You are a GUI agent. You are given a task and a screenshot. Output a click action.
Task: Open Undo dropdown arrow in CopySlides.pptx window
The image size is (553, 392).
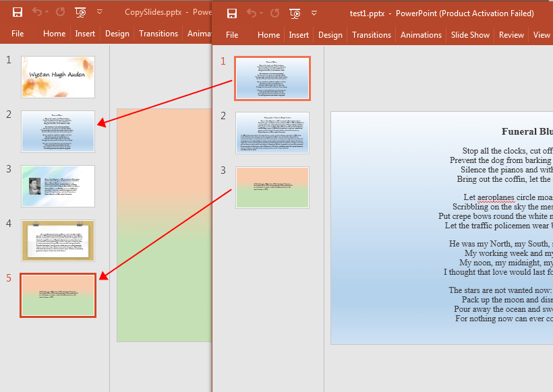pos(47,12)
